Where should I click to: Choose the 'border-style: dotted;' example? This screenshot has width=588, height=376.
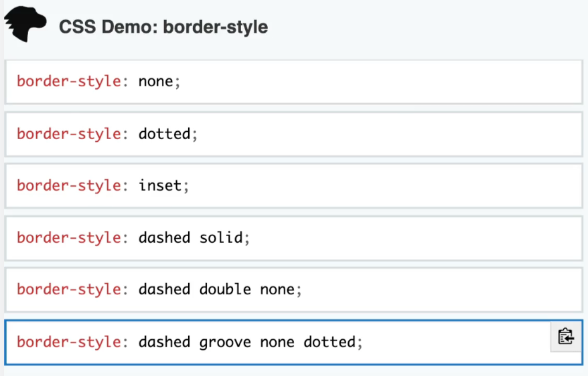pyautogui.click(x=293, y=134)
